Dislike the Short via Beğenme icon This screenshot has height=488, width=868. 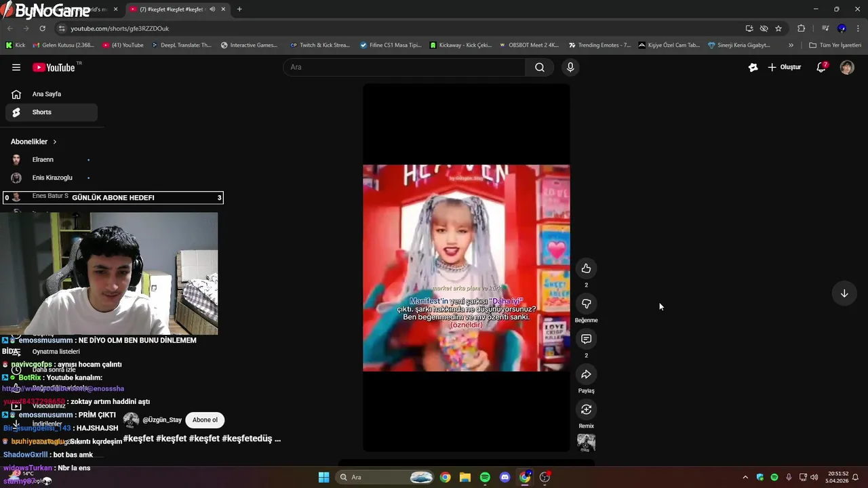tap(586, 304)
